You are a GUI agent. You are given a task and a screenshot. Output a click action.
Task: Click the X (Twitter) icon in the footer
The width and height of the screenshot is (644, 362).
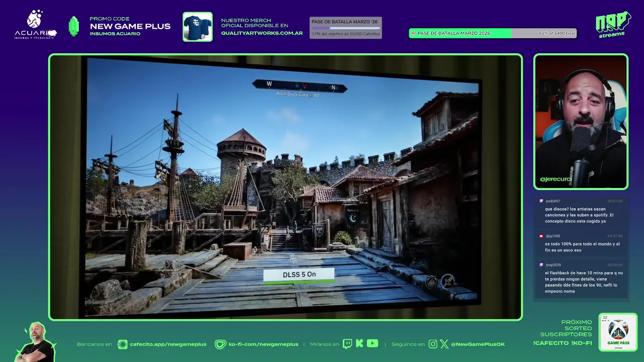click(444, 344)
